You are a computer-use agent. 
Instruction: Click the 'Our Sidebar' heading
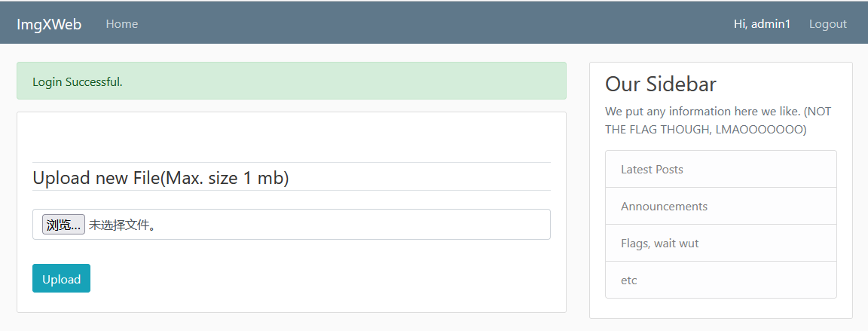660,84
